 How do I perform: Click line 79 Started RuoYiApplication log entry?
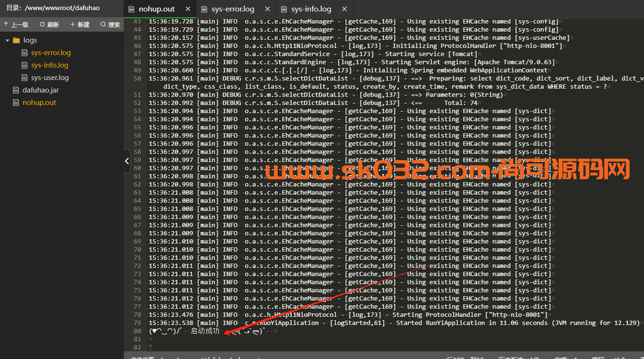pos(394,323)
